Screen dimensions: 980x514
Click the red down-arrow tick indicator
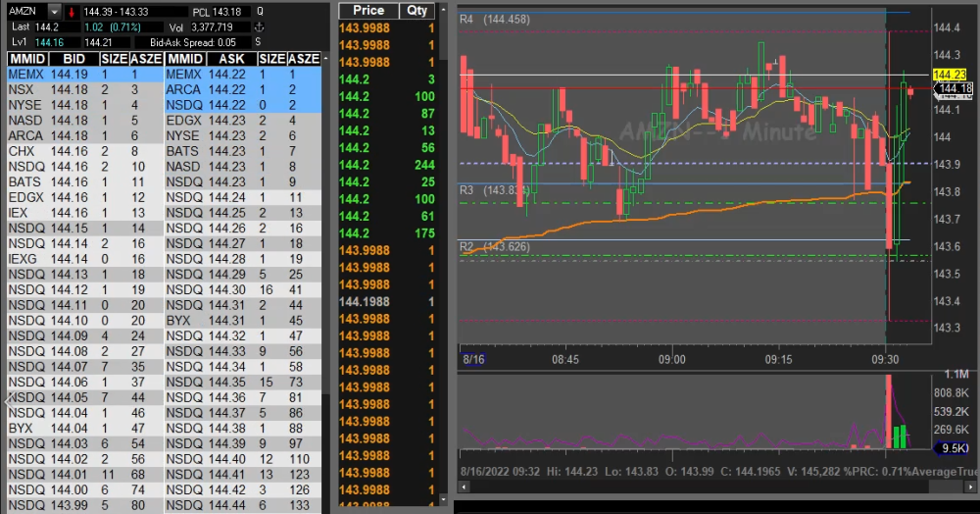[x=72, y=11]
